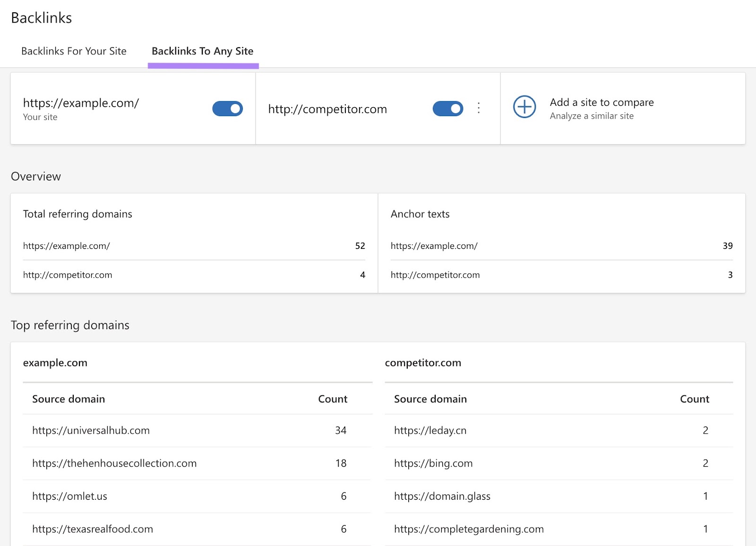Click the plus icon to add a comparison site
Viewport: 756px width, 546px height.
[524, 108]
